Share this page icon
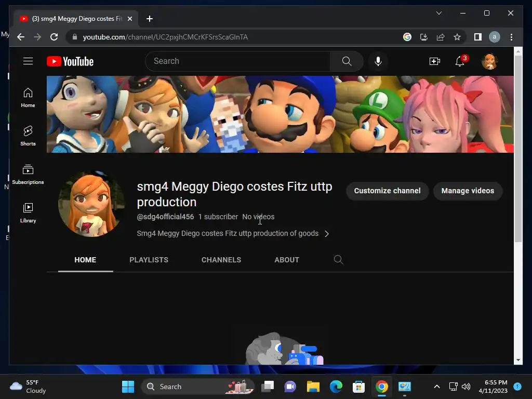 point(441,37)
